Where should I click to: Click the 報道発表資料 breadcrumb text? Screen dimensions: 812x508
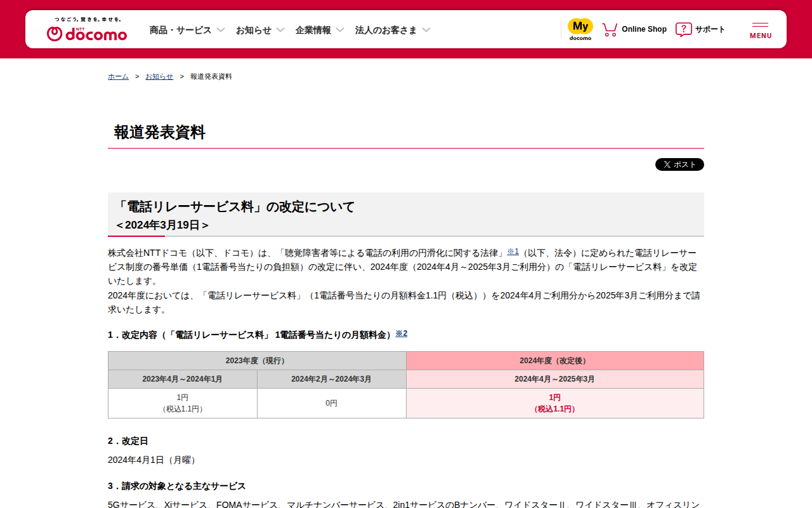click(x=211, y=76)
